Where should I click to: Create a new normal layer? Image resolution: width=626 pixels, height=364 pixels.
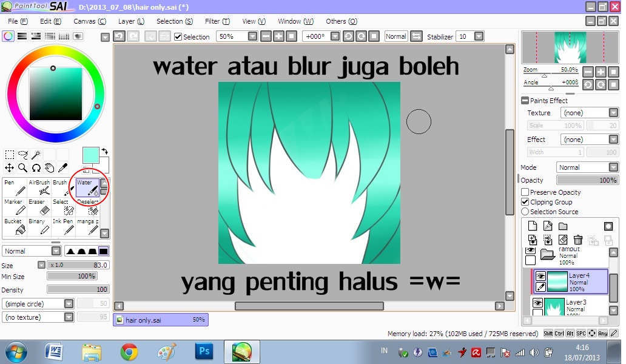(x=533, y=226)
